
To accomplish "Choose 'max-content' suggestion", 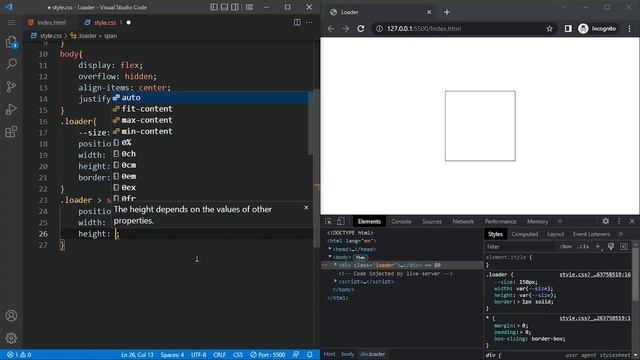I will 210,120.
